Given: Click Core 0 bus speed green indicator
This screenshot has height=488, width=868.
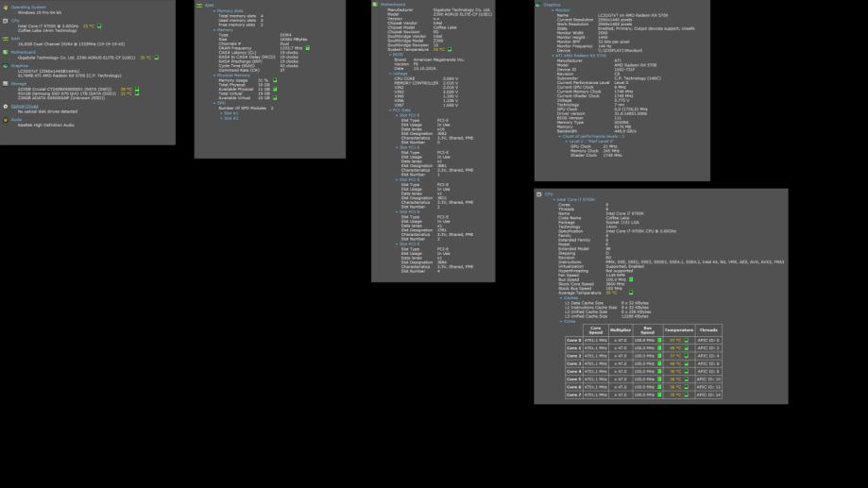Looking at the screenshot, I should [659, 340].
